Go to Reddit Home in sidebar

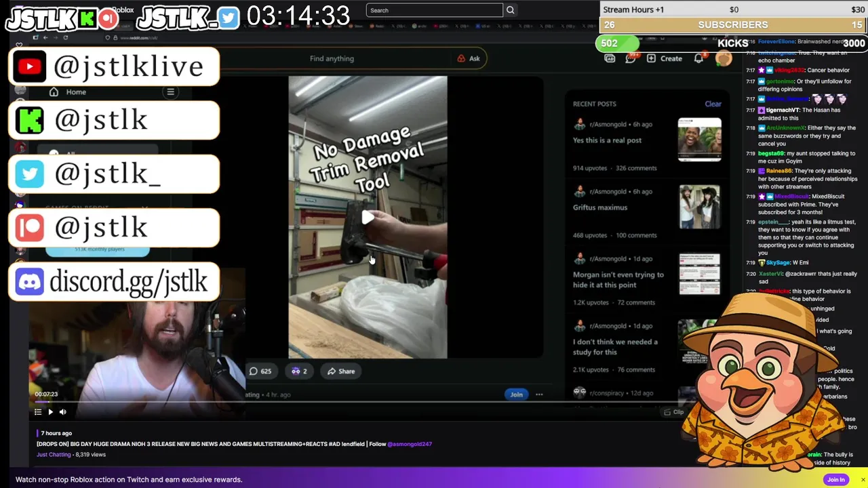[x=68, y=92]
